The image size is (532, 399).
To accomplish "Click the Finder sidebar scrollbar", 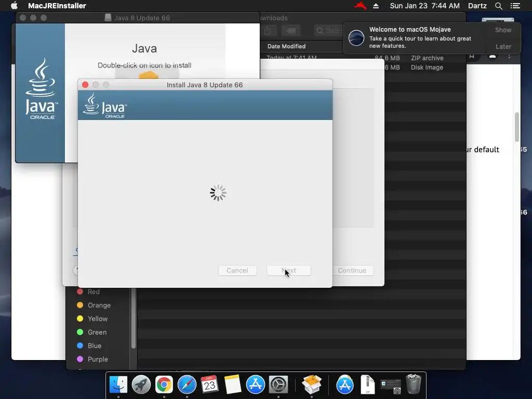I will coord(134,318).
